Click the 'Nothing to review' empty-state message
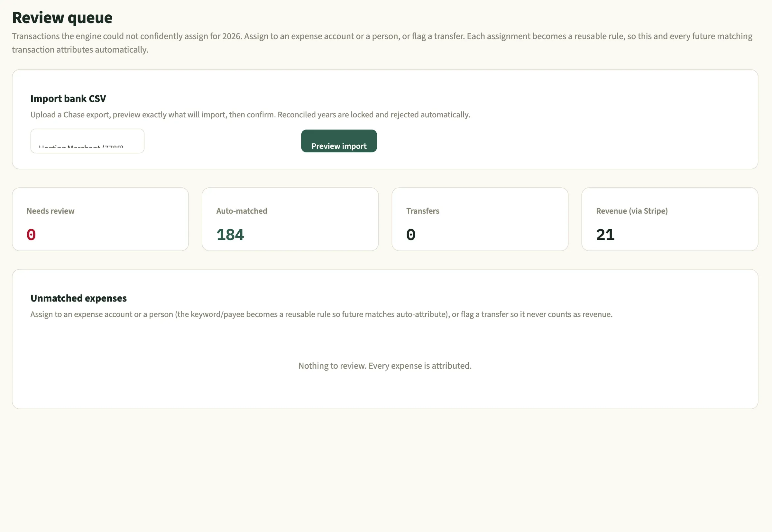The height and width of the screenshot is (532, 772). coord(385,366)
